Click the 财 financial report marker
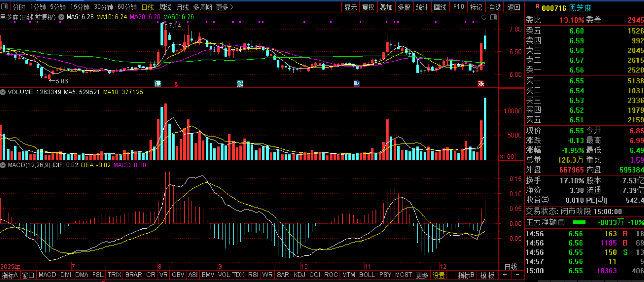Screen dimensions: 644x282 tap(357, 84)
